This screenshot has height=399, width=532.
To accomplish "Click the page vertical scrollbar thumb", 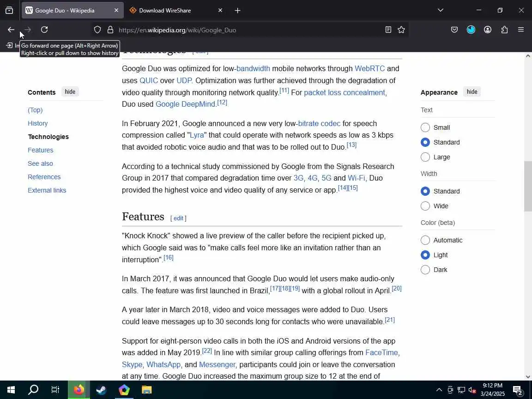I will pyautogui.click(x=527, y=186).
